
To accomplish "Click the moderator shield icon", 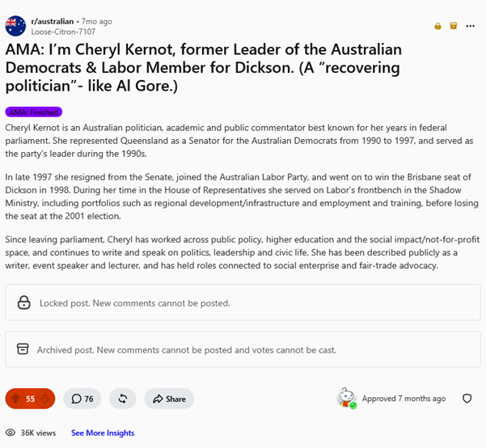I will pos(467,399).
